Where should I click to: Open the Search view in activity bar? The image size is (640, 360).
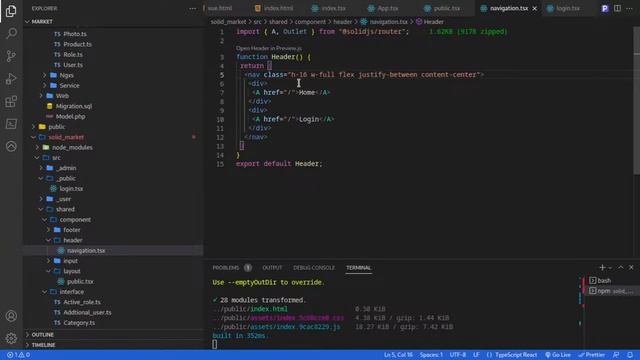(x=11, y=33)
